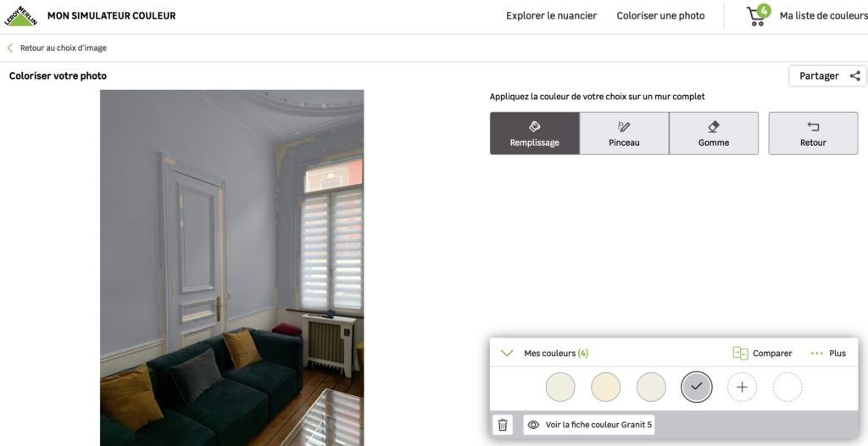The height and width of the screenshot is (446, 868).
Task: Select the Pinceau brush tool
Action: (x=624, y=133)
